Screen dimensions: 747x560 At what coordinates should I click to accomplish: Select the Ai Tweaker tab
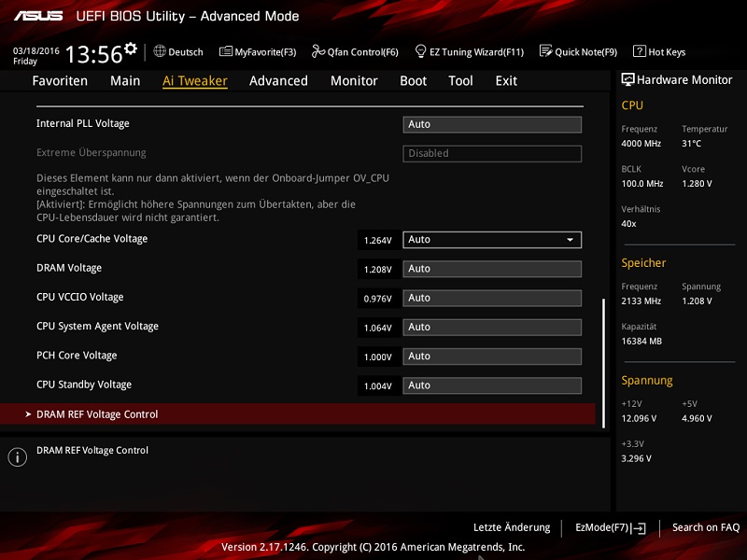tap(195, 81)
